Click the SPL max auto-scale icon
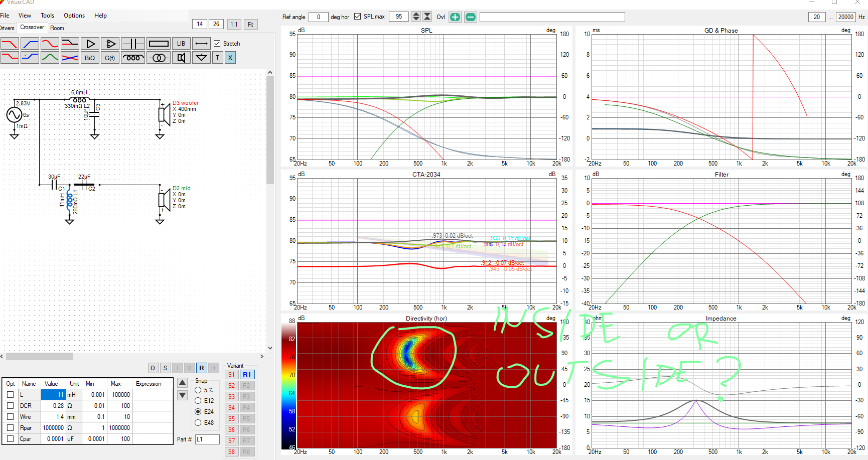 click(427, 17)
